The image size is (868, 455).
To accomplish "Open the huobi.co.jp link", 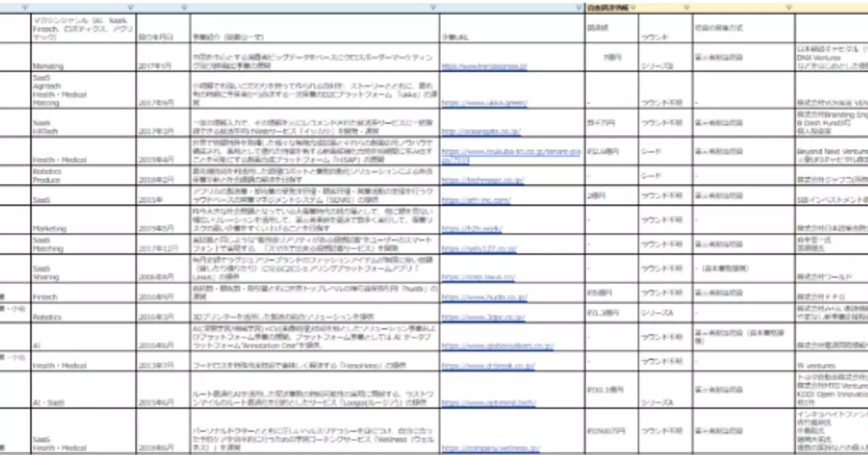I will tap(484, 297).
